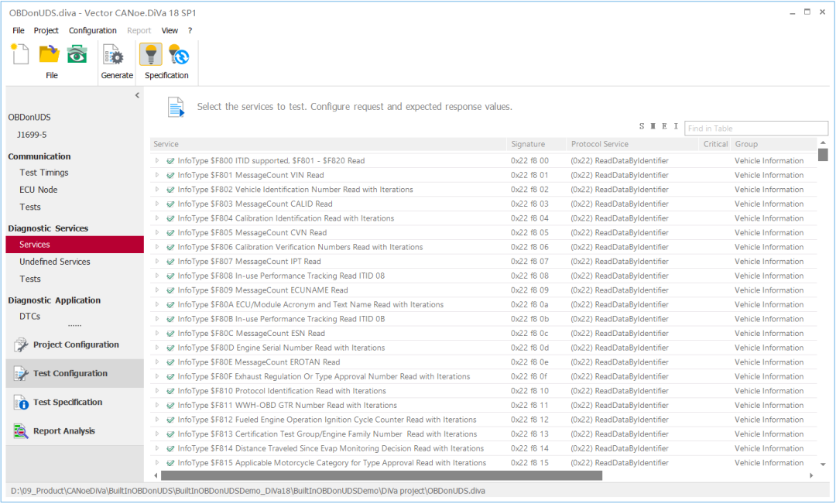Click the highlighted light bulb Specification icon

pos(151,55)
